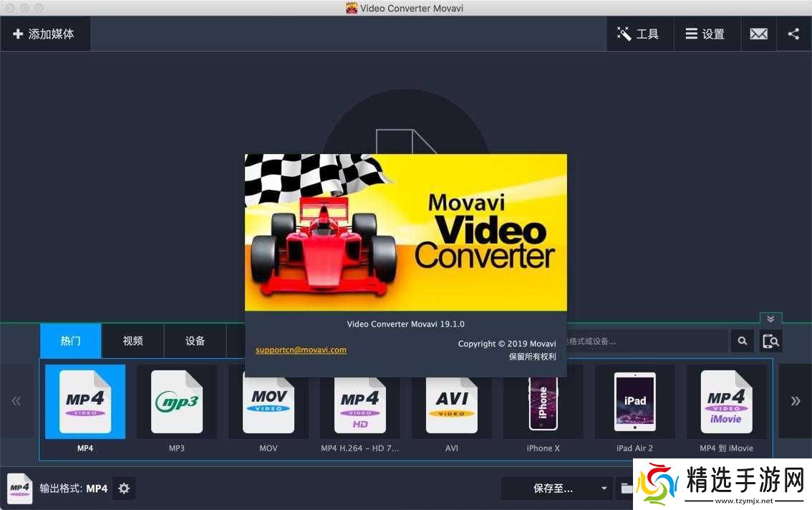Open output format settings via gear icon
Image resolution: width=812 pixels, height=510 pixels.
click(x=124, y=488)
